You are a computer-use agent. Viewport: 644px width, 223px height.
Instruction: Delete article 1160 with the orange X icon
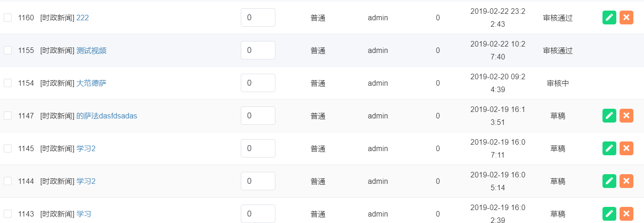point(626,18)
